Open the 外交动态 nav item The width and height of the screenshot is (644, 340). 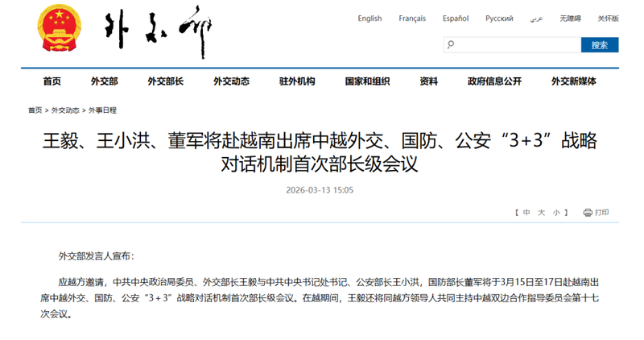coord(231,81)
